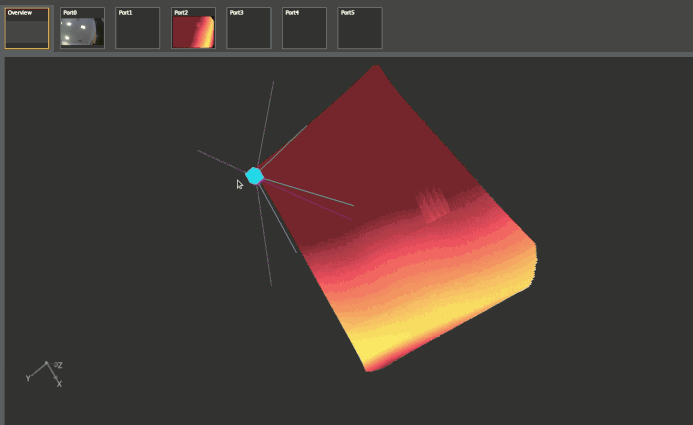The image size is (693, 425).
Task: Click the frustum line pointing downward
Action: 267,250
